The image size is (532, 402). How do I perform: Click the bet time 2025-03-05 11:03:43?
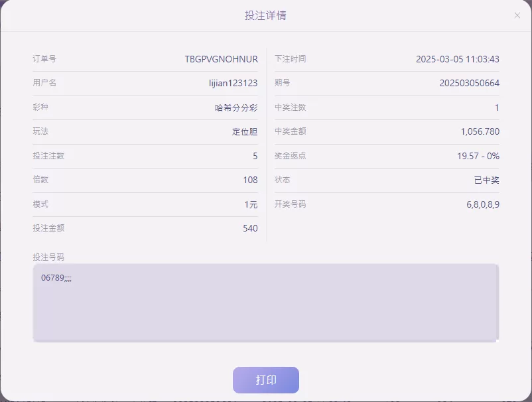457,59
